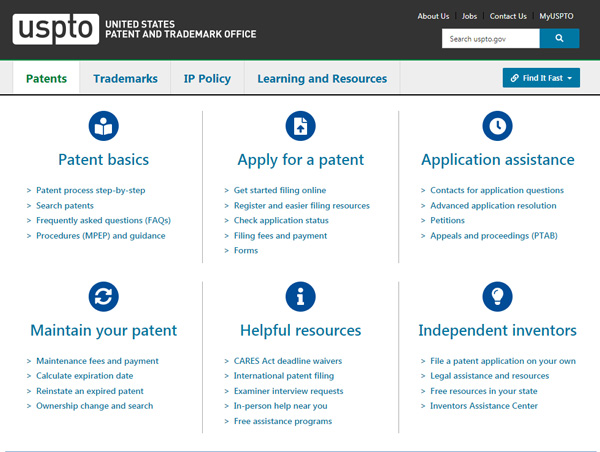Open Patent process step-by-step
The width and height of the screenshot is (600, 452).
point(91,190)
